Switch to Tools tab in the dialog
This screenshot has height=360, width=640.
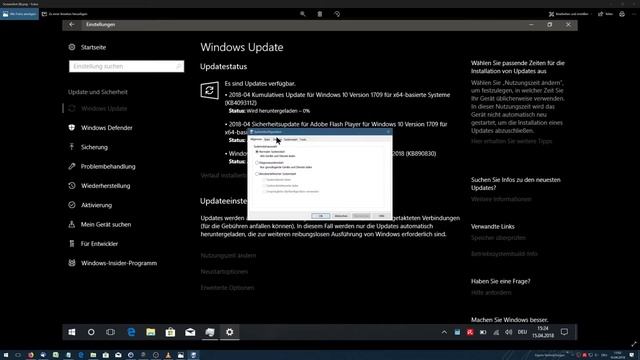tap(303, 140)
